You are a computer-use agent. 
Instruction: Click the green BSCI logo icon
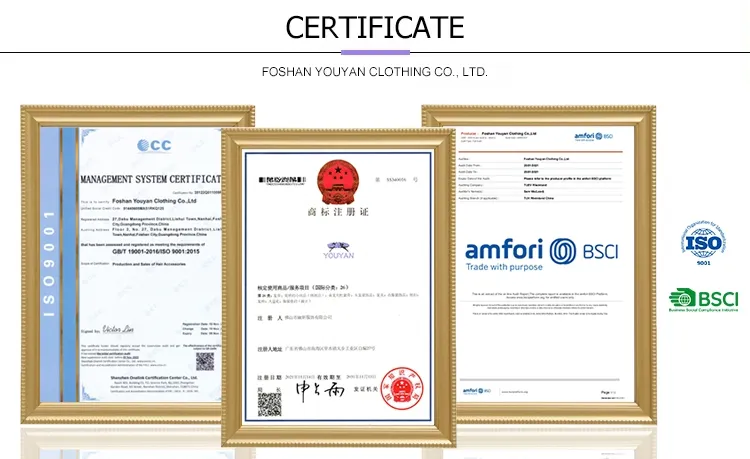tap(704, 300)
